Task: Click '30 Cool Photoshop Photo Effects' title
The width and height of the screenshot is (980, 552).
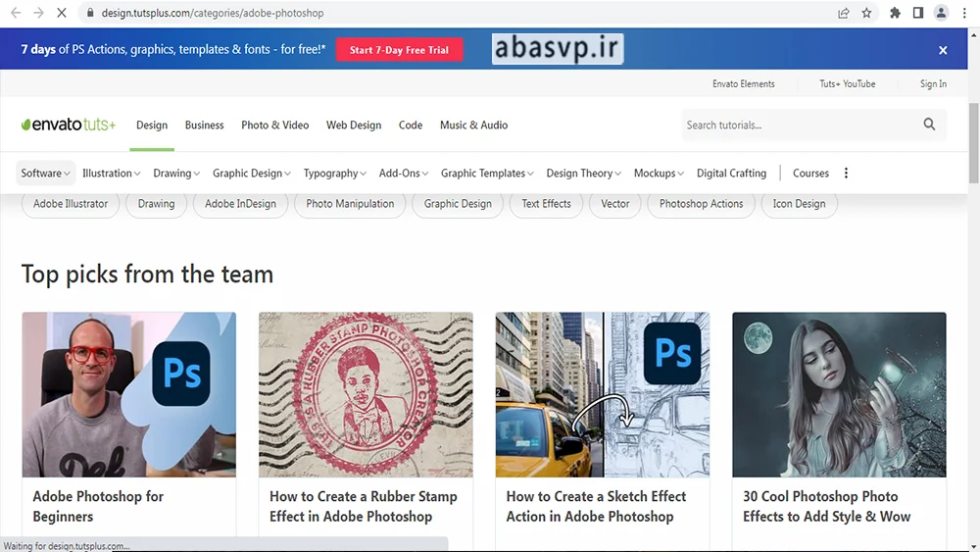Action: (826, 506)
